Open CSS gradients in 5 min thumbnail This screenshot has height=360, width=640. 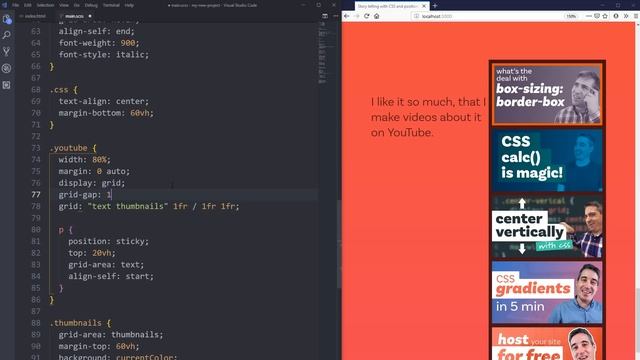(547, 293)
